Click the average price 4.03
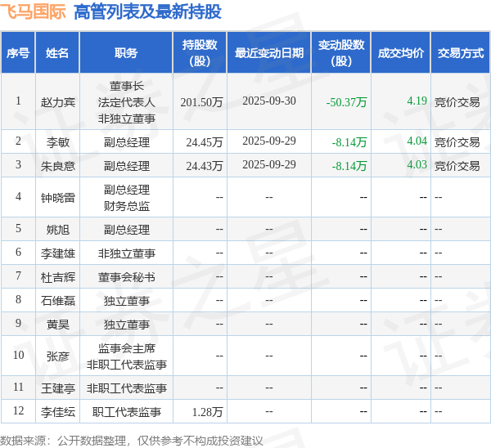Image resolution: width=491 pixels, height=448 pixels. tap(417, 164)
